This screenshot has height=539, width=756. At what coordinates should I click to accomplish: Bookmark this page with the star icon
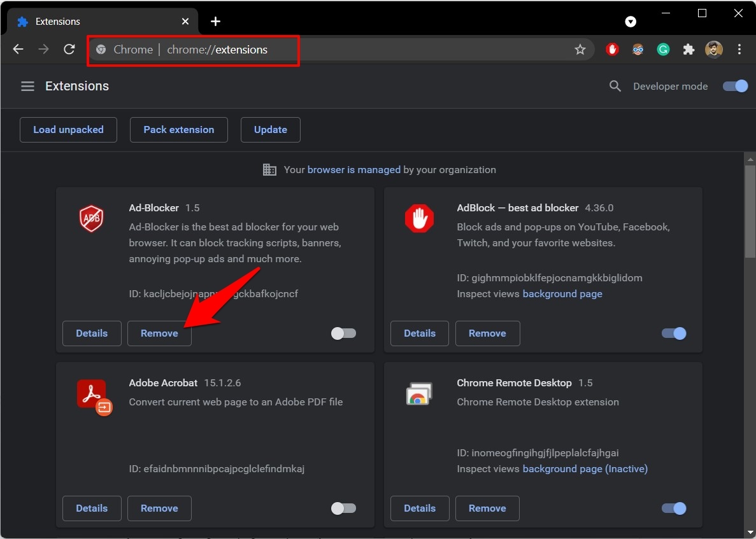[x=580, y=50]
